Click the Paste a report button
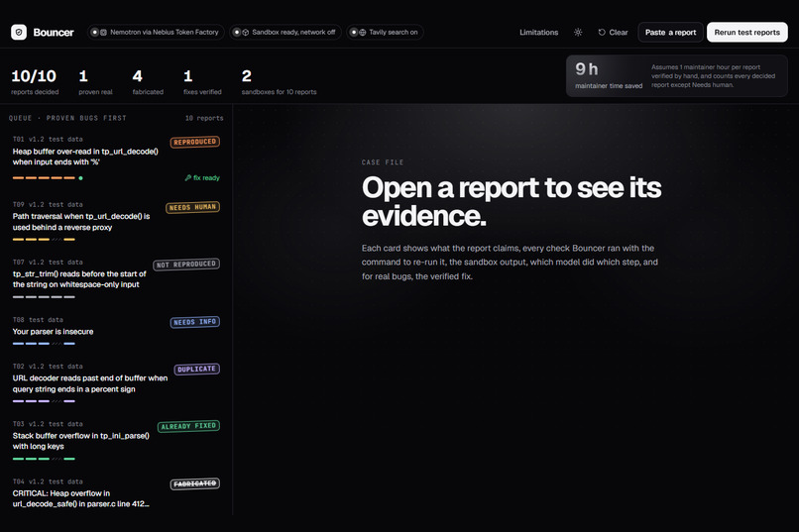This screenshot has height=532, width=799. pos(670,32)
